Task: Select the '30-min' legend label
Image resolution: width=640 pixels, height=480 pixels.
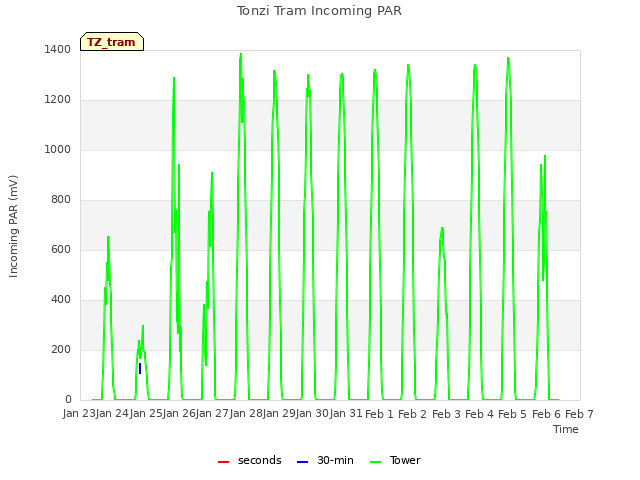Action: (x=335, y=460)
